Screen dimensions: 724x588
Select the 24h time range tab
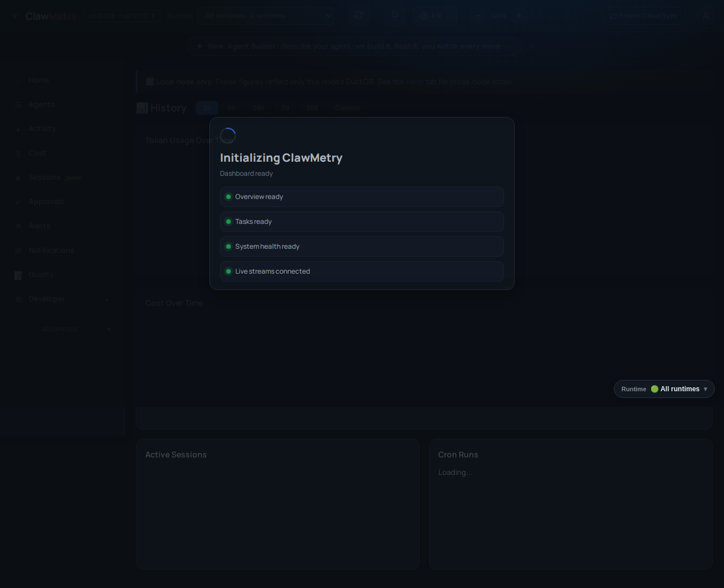[x=258, y=108]
